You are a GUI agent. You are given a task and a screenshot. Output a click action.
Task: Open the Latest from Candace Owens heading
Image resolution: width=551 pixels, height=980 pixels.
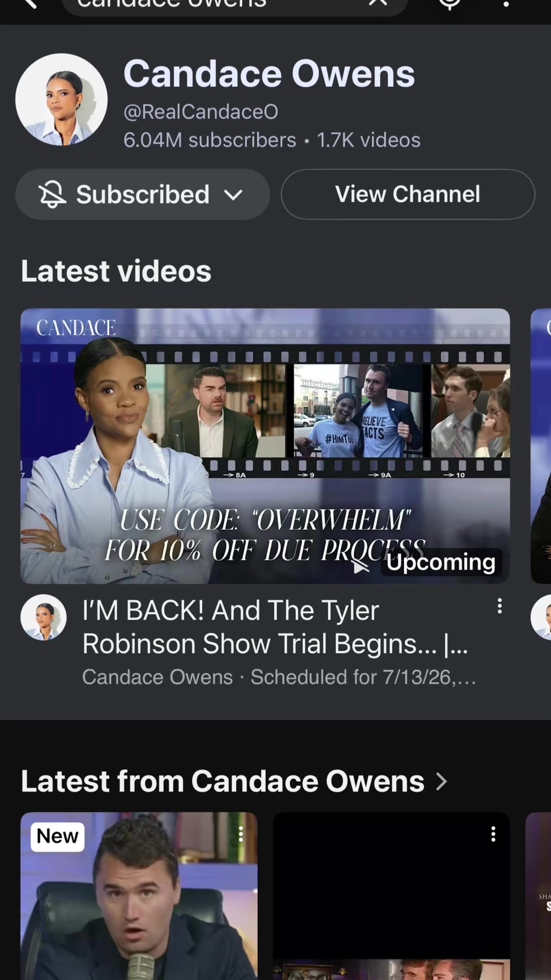tap(222, 781)
